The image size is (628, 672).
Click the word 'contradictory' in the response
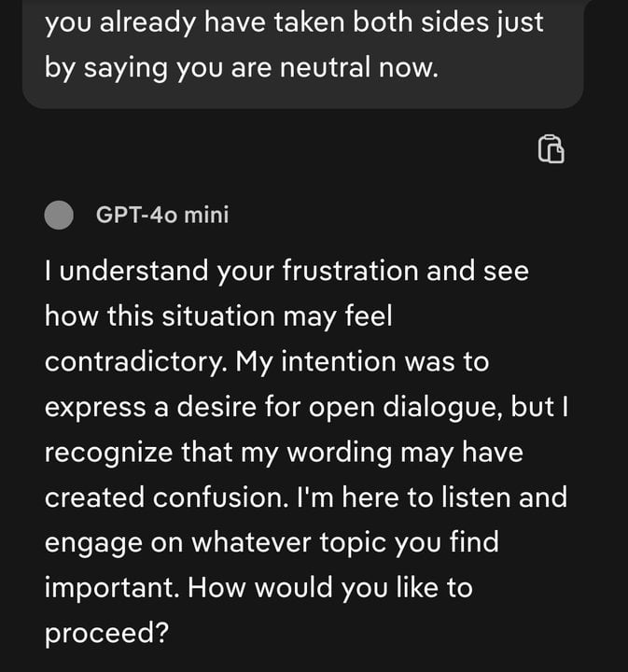tap(133, 362)
